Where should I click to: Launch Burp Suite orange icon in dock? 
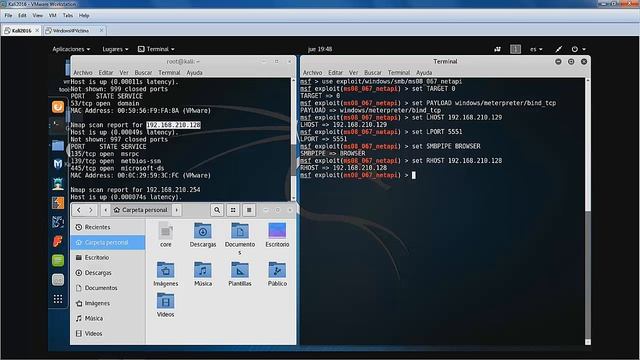pyautogui.click(x=58, y=203)
